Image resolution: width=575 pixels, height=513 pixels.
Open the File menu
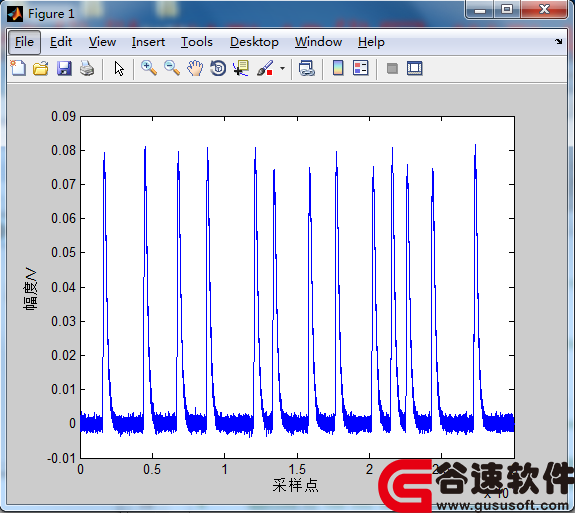click(x=24, y=42)
